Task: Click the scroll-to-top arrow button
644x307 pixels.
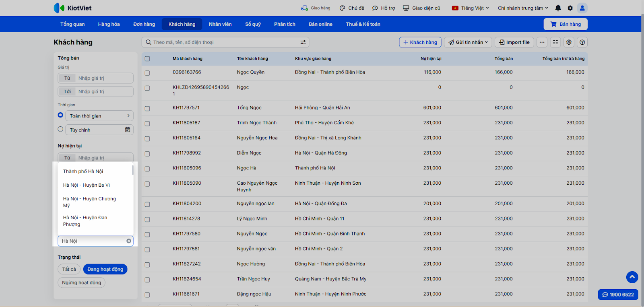Action: pyautogui.click(x=632, y=277)
